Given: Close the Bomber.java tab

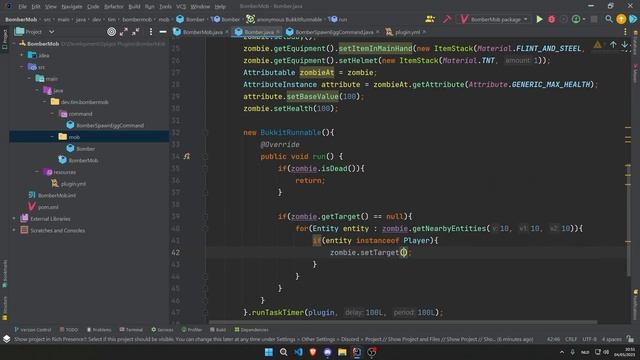Looking at the screenshot, I should pos(278,32).
